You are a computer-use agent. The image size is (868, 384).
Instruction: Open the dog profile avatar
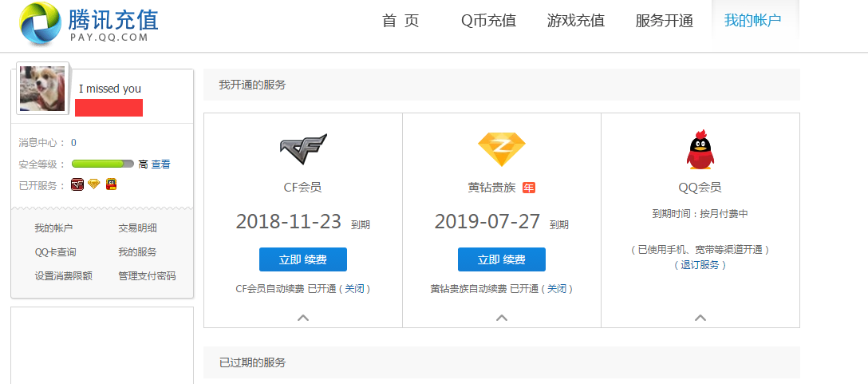pos(42,88)
